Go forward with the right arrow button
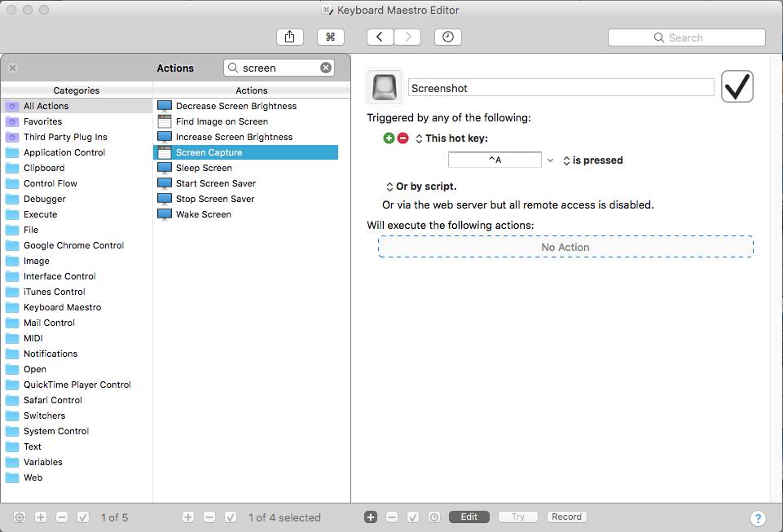This screenshot has height=532, width=783. (x=407, y=37)
